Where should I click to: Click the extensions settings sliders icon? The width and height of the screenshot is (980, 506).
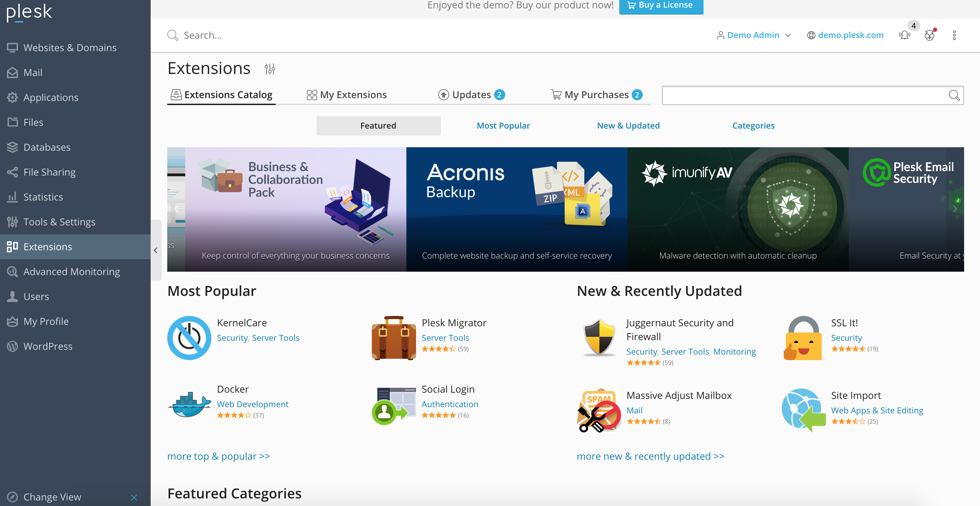tap(270, 69)
